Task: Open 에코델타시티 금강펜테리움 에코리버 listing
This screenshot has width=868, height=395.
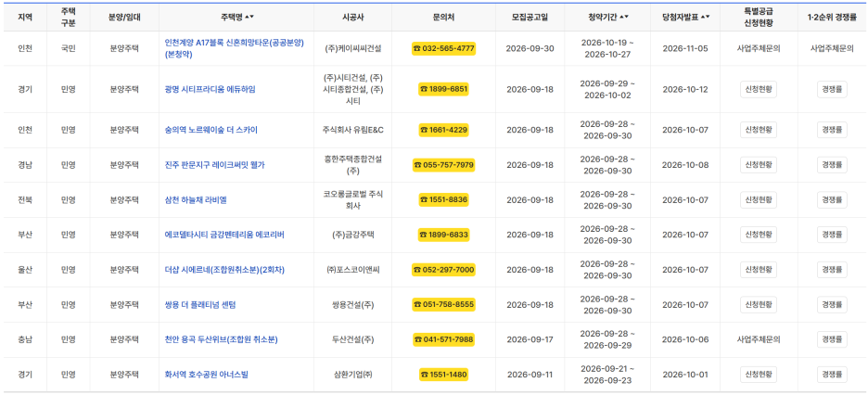Action: [x=224, y=236]
